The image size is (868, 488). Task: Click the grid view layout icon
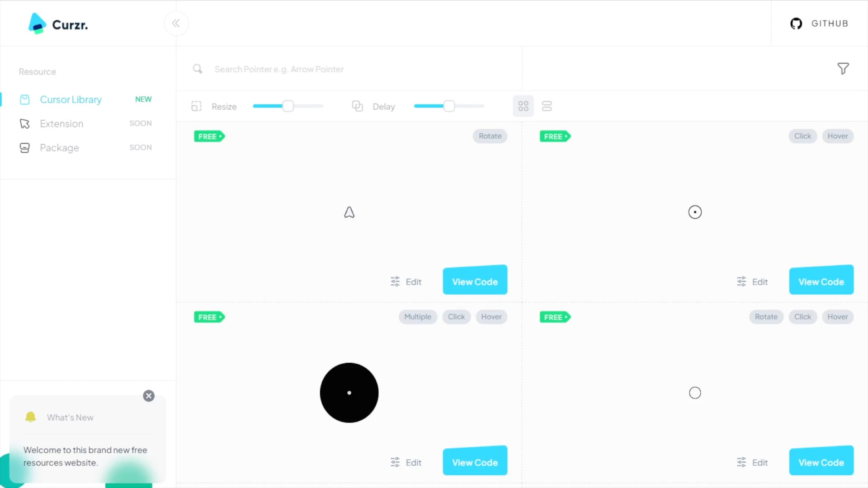click(x=524, y=105)
